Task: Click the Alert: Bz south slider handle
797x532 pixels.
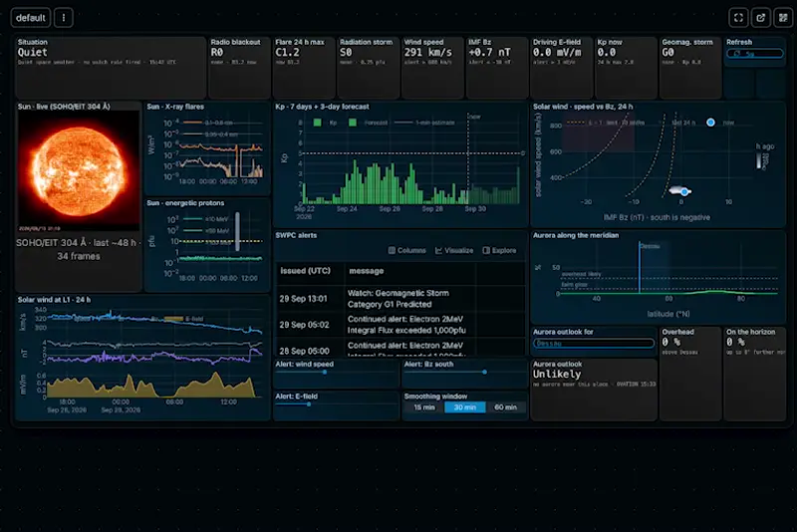Action: [x=484, y=372]
